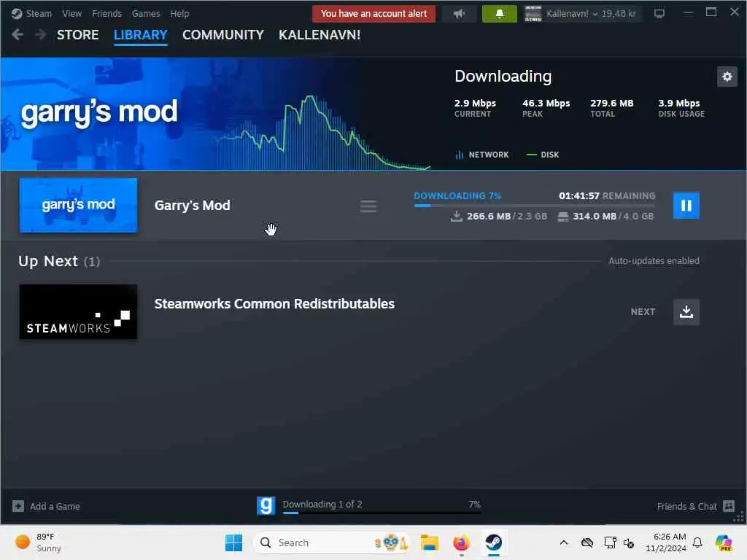This screenshot has height=560, width=747.
Task: Go forward with the right arrow
Action: coord(41,35)
